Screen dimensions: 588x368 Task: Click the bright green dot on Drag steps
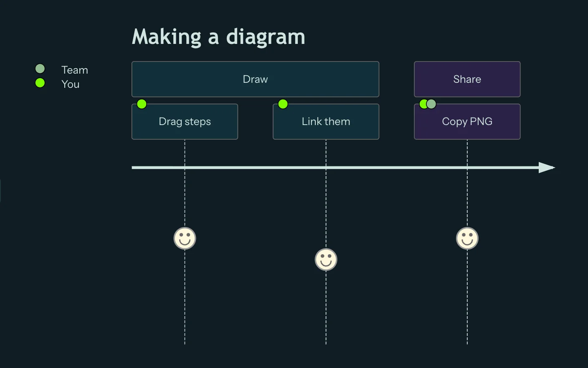[x=142, y=104]
